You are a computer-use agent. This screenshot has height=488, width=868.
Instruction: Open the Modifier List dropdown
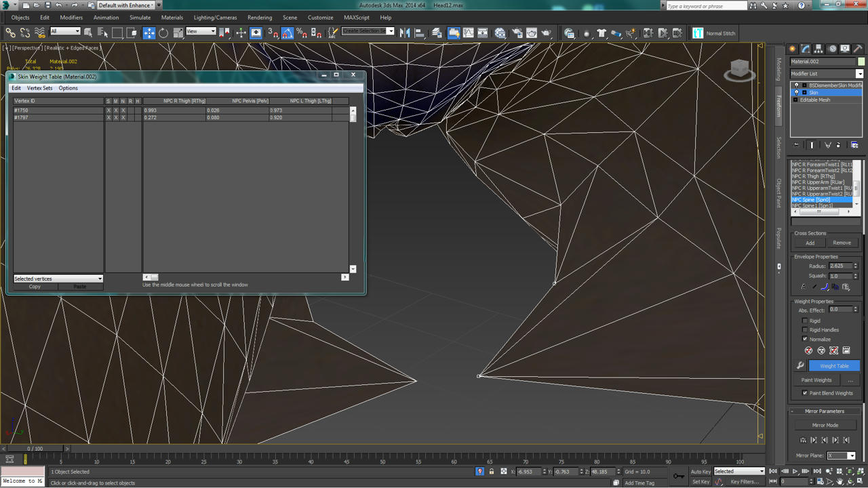827,73
